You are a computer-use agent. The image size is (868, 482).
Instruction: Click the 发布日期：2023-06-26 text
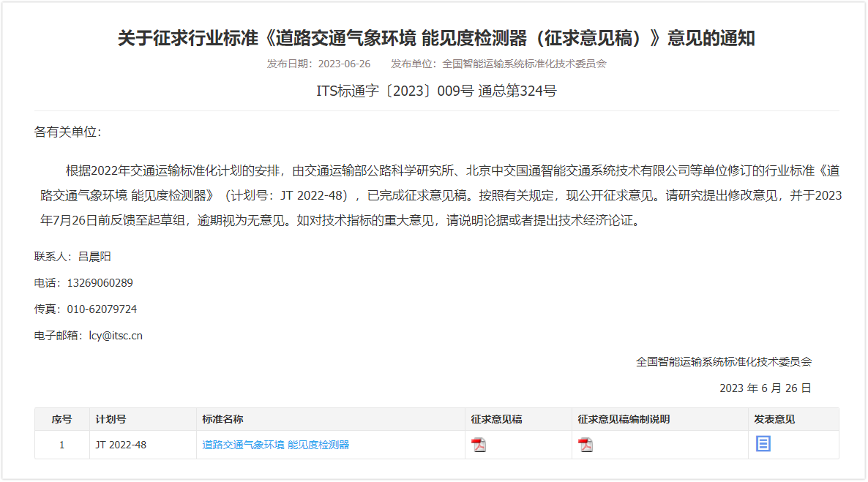click(318, 64)
